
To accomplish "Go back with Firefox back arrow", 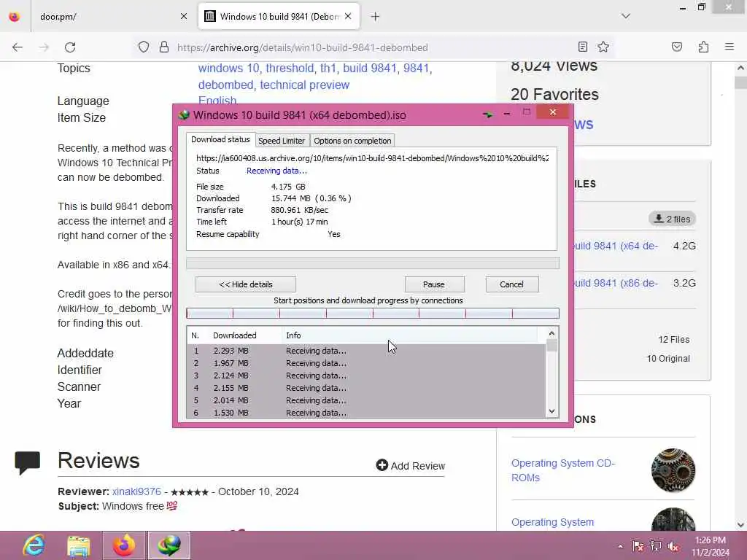I will click(x=18, y=47).
